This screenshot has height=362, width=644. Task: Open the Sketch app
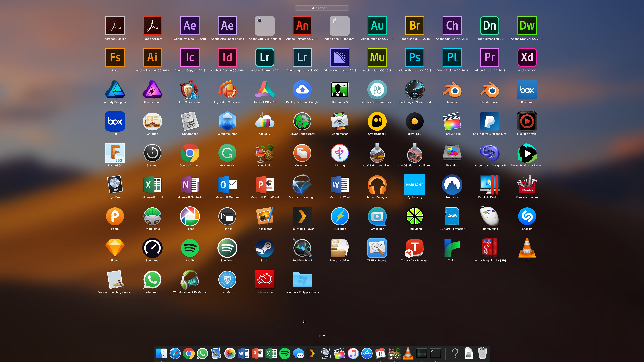click(x=115, y=248)
